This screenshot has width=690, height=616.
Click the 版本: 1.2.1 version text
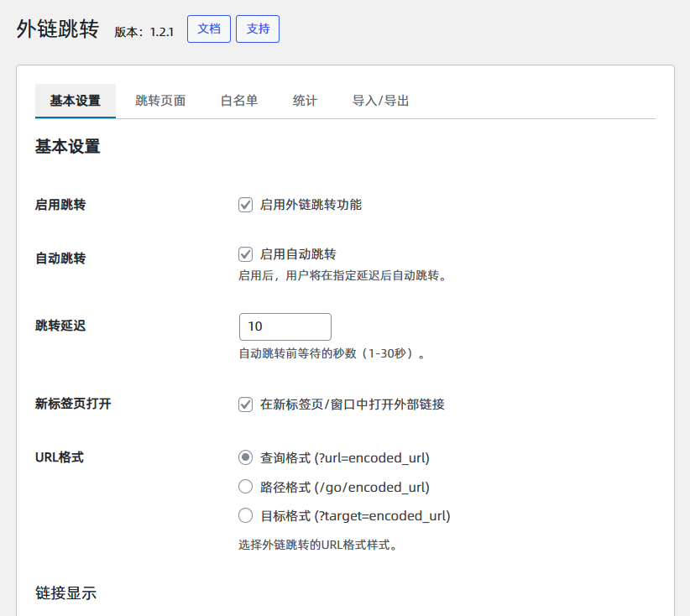click(144, 31)
